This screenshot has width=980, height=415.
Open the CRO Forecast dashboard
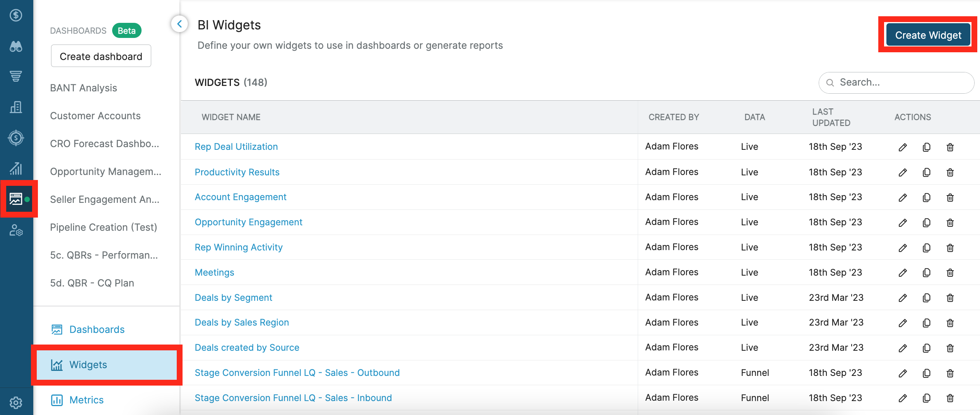[x=104, y=144]
